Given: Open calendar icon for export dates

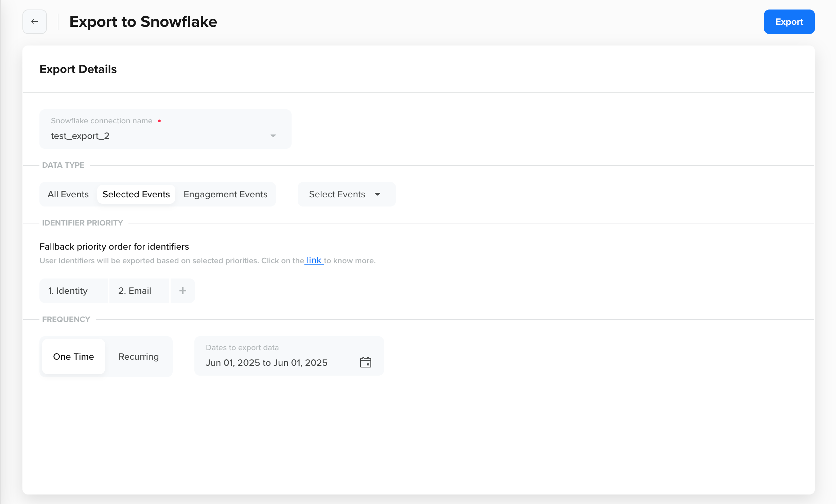Looking at the screenshot, I should tap(365, 362).
